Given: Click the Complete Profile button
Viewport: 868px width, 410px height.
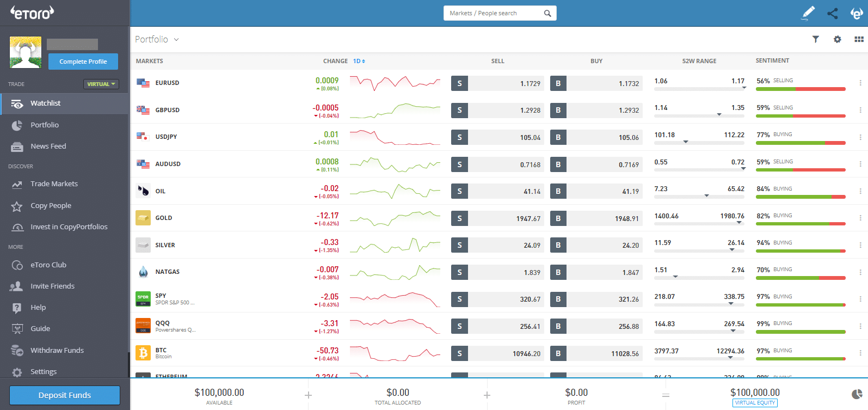Looking at the screenshot, I should [83, 62].
